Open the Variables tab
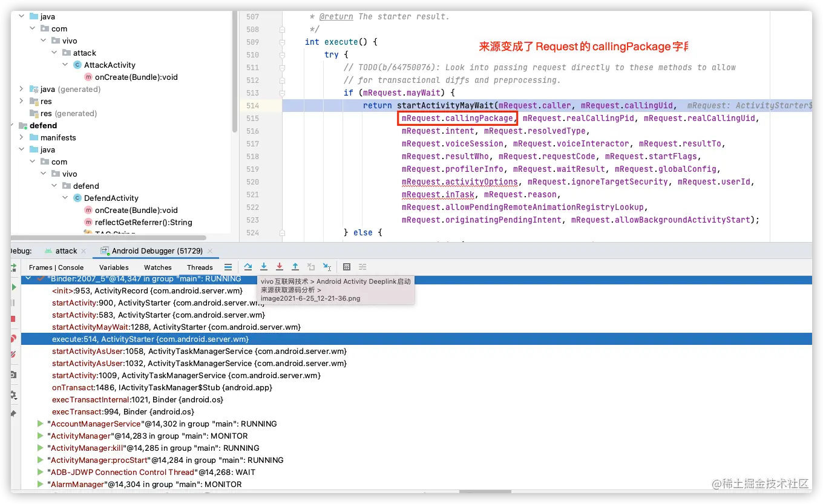 114,267
